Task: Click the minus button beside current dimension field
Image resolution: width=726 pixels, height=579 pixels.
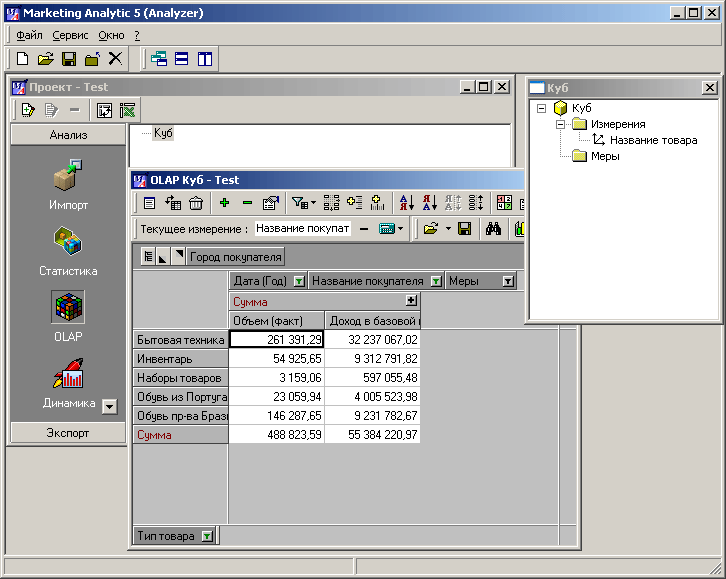Action: pos(364,229)
